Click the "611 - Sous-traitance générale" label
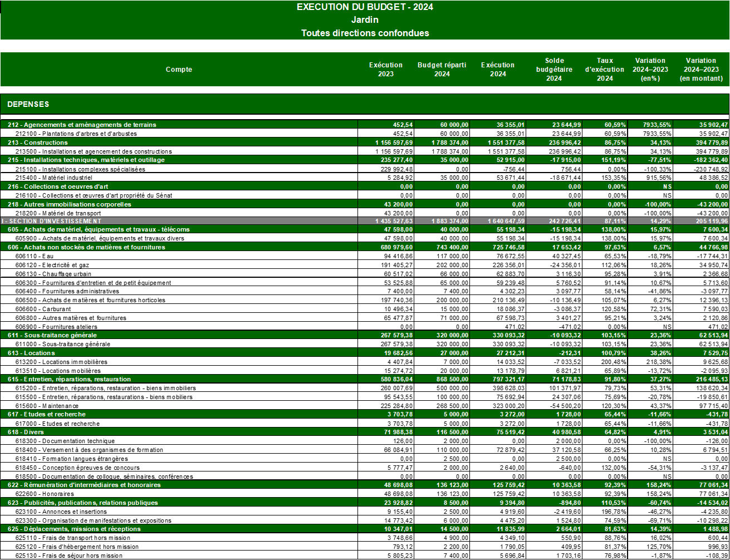The width and height of the screenshot is (730, 560). [x=52, y=335]
